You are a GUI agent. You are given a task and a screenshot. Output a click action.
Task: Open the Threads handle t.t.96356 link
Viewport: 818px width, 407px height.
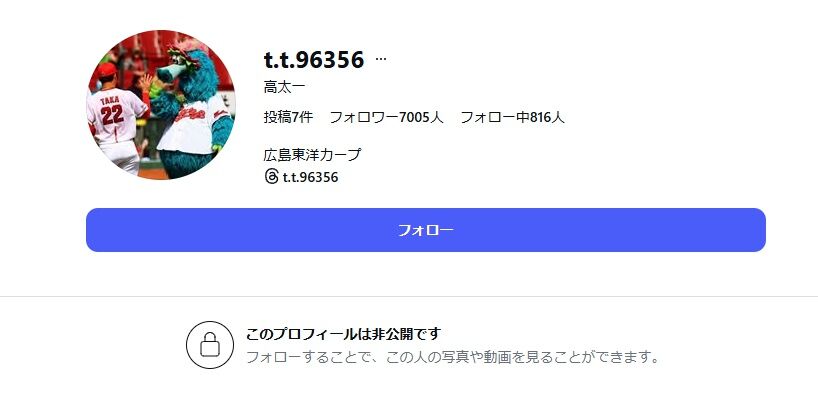point(310,177)
